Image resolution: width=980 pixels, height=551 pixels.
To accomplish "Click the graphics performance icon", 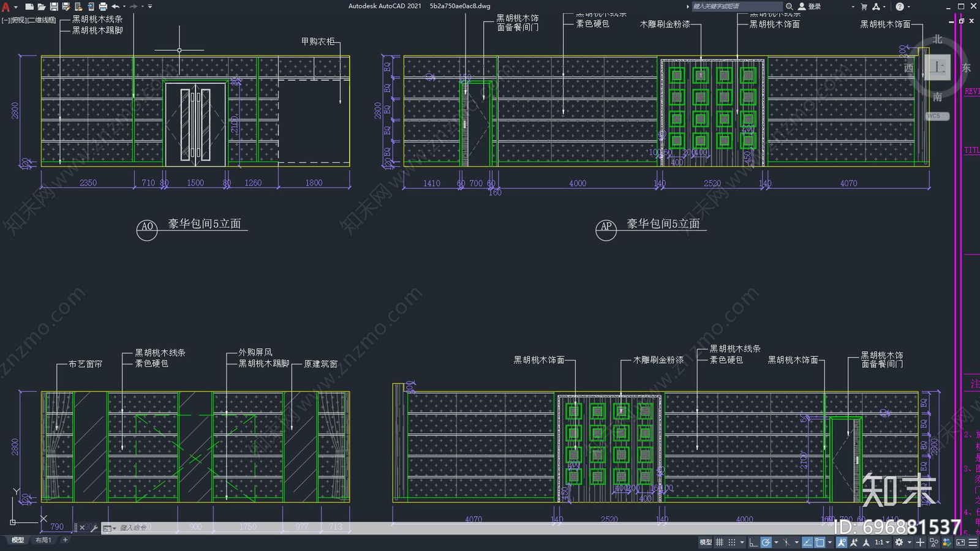I will click(x=947, y=542).
